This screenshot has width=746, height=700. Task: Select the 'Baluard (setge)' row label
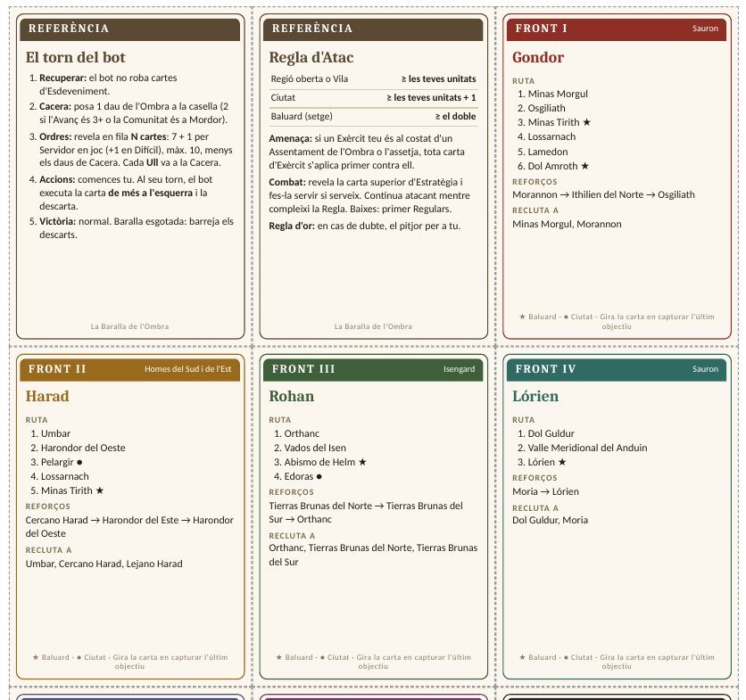coord(302,116)
